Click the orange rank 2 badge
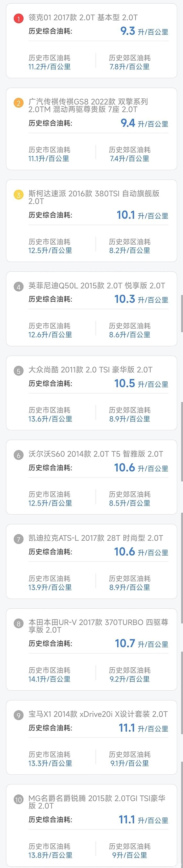Image resolution: width=183 pixels, height=868 pixels. 19,103
